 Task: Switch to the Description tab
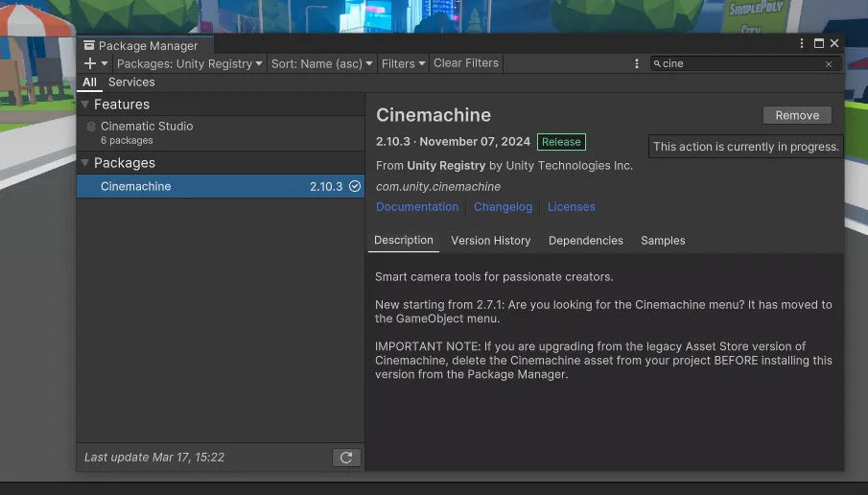tap(404, 240)
